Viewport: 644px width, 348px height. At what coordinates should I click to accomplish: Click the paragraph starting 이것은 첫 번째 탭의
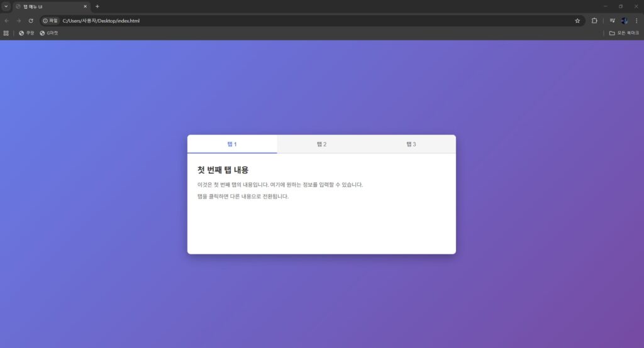coord(280,185)
